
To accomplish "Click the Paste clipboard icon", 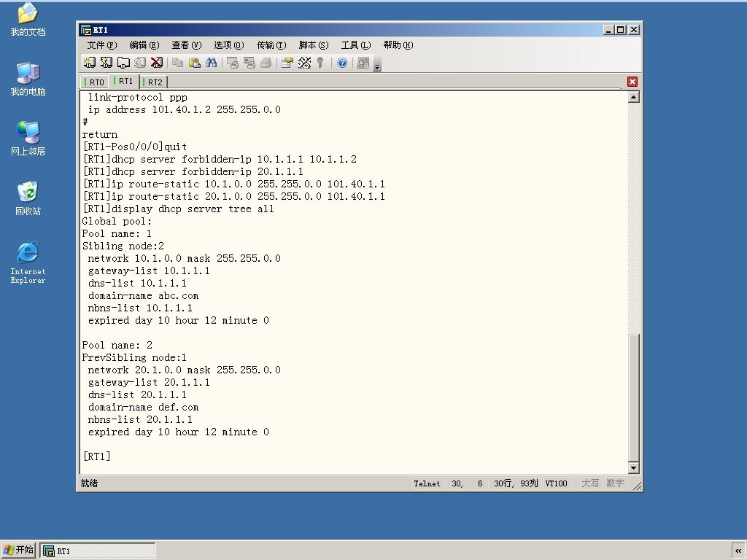I will click(x=194, y=63).
